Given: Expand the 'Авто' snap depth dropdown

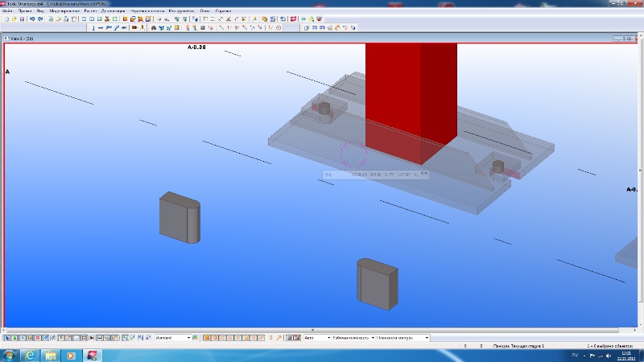Looking at the screenshot, I should coord(328,338).
